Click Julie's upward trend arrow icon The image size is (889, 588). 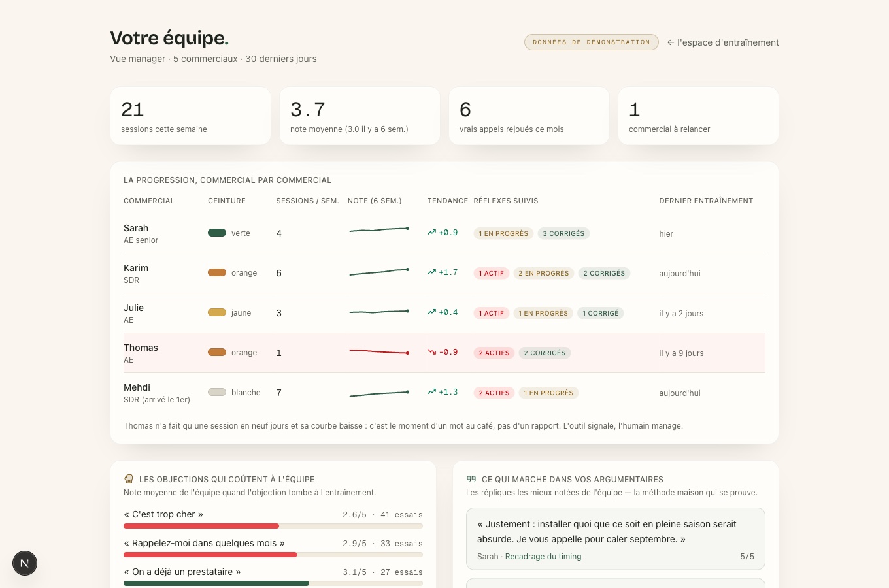coord(431,312)
